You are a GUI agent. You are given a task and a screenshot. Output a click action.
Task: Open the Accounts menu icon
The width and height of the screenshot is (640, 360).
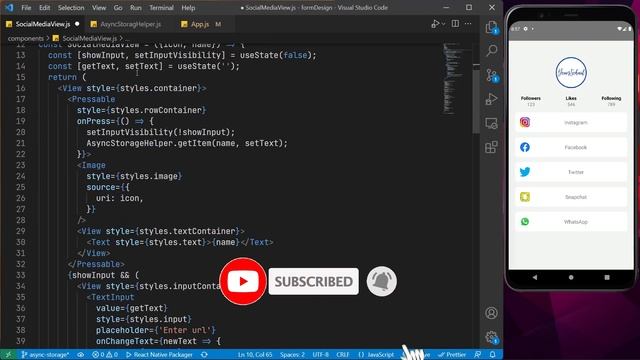(x=491, y=313)
